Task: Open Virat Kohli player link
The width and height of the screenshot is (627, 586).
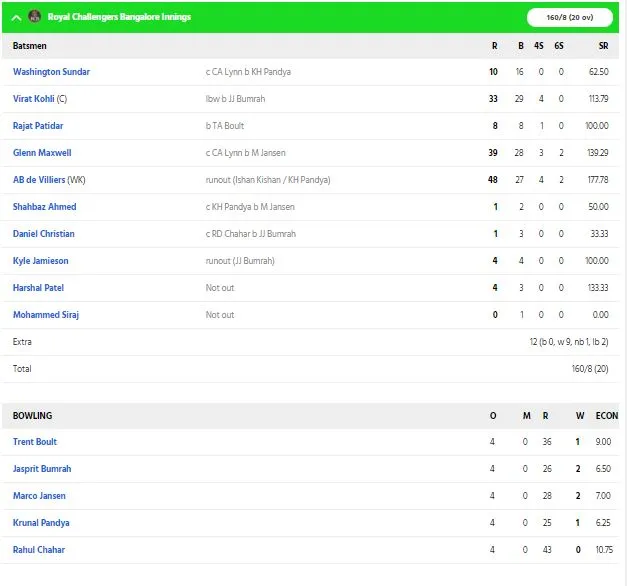Action: [x=34, y=99]
